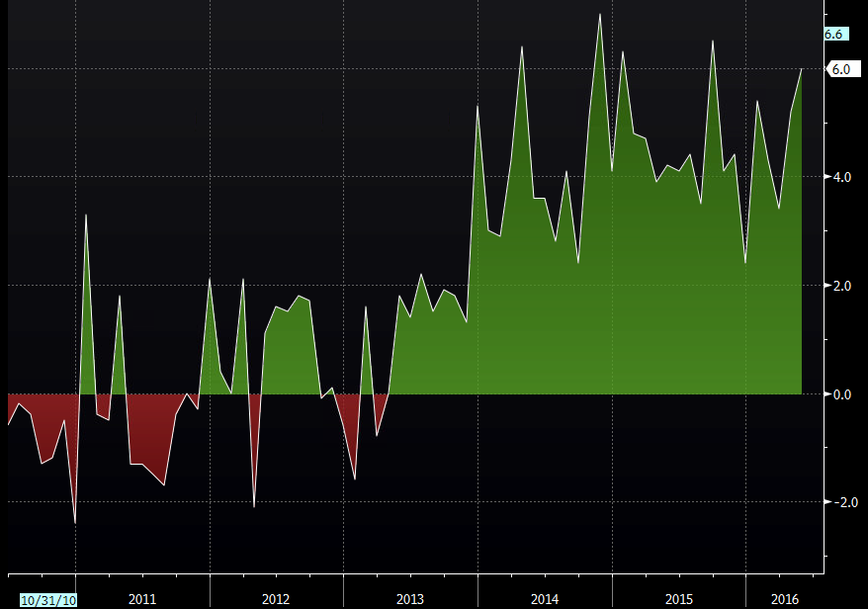
Task: Click the 6.0 last-value marker
Action: [843, 69]
